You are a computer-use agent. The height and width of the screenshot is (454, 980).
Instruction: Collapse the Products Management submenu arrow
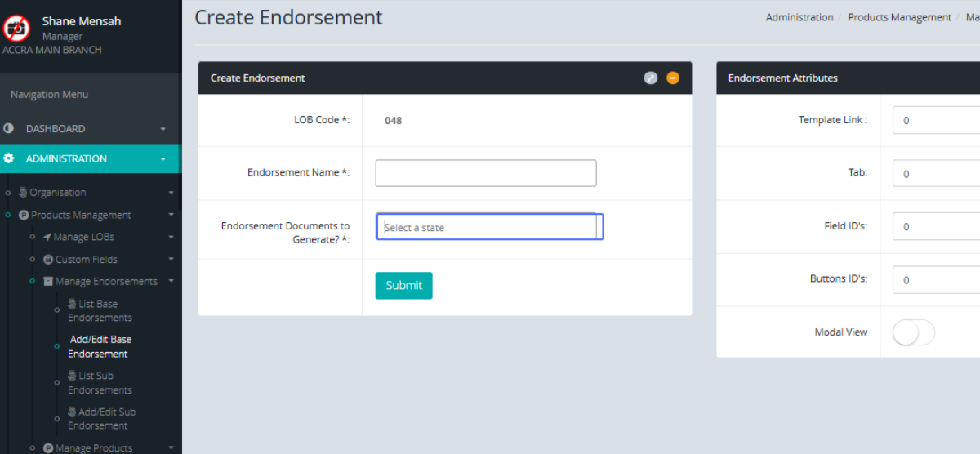coord(171,215)
